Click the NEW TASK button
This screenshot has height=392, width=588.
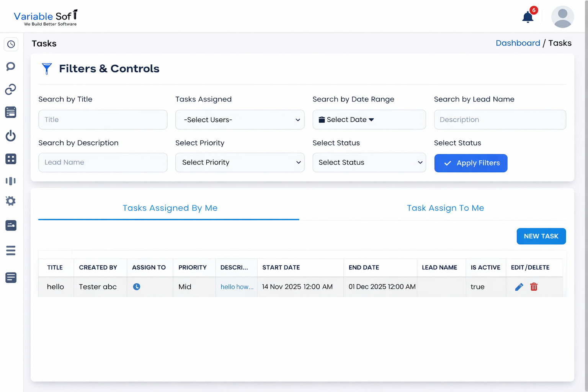pos(541,236)
